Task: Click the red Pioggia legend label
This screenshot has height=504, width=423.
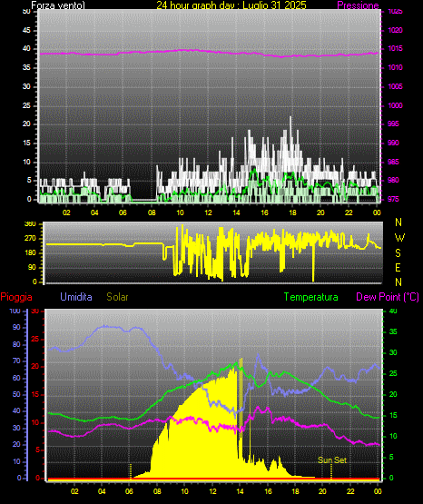Action: click(16, 297)
